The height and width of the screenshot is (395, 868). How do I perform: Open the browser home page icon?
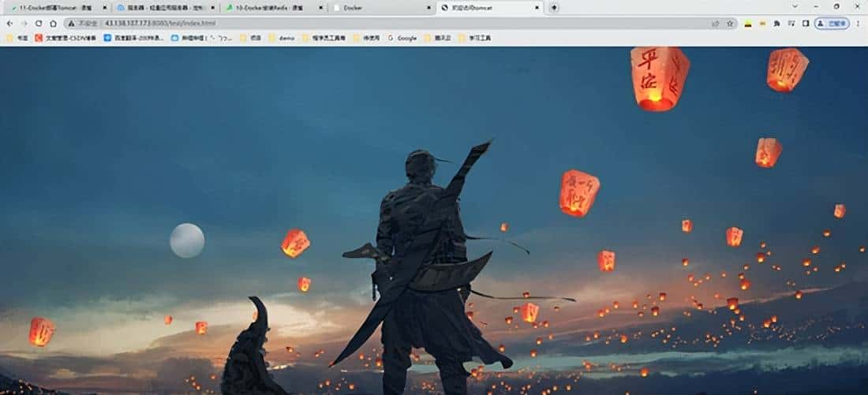pos(53,23)
